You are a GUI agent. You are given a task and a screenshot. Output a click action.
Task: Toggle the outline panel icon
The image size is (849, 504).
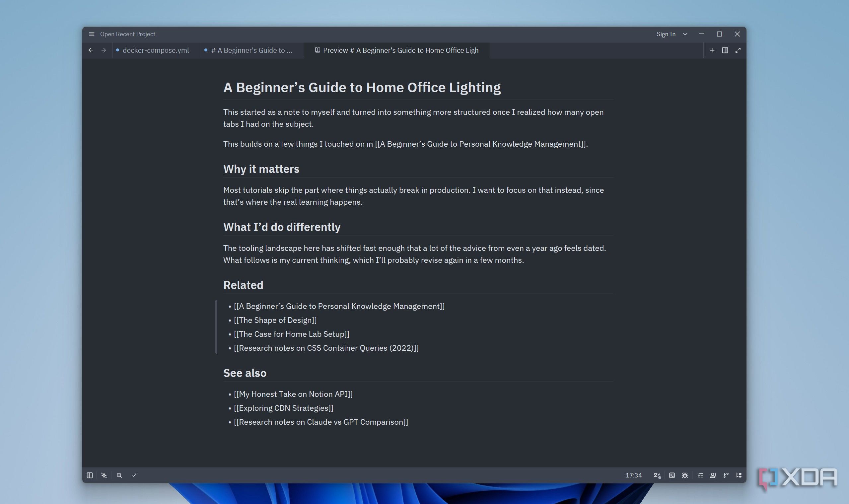(x=700, y=475)
